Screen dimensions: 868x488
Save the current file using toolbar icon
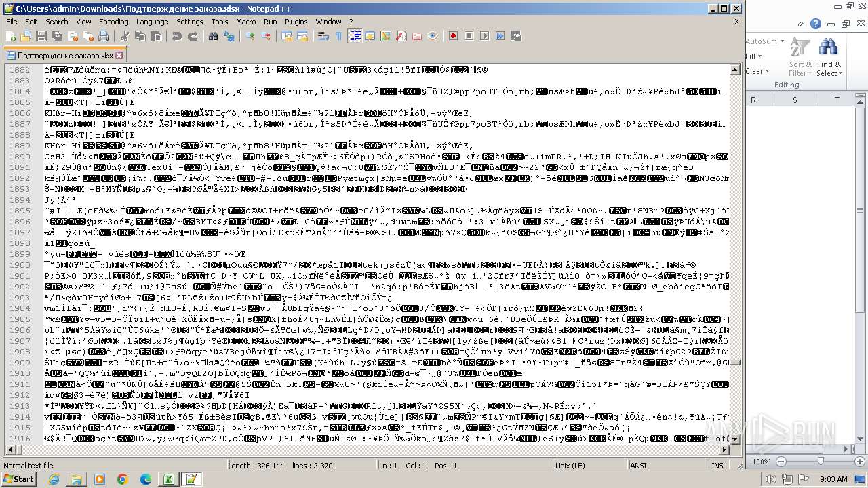click(41, 36)
